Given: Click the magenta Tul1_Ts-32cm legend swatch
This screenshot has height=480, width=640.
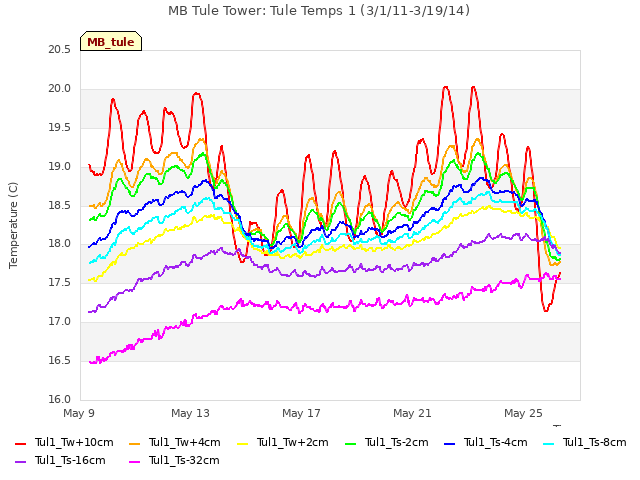Looking at the screenshot, I should click(x=134, y=462).
